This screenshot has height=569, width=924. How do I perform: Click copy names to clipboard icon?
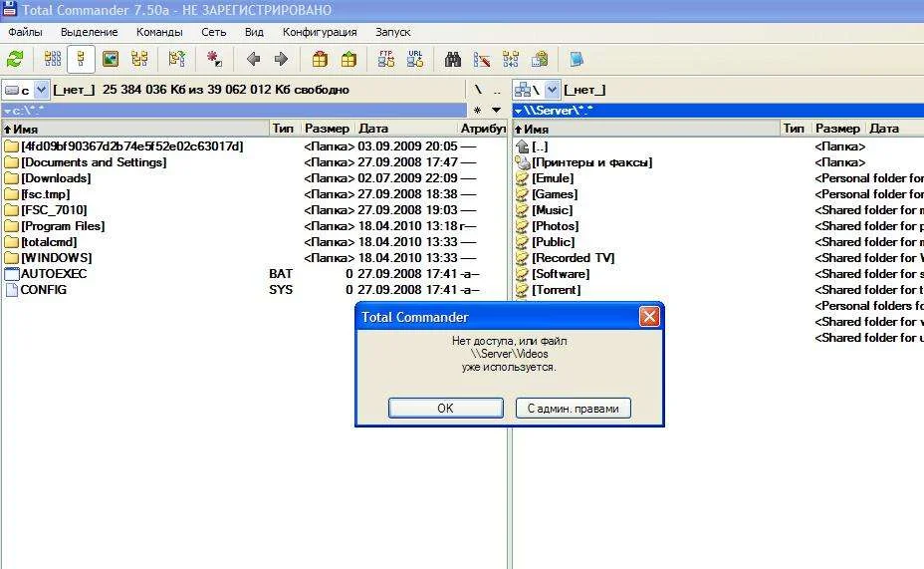coord(540,59)
